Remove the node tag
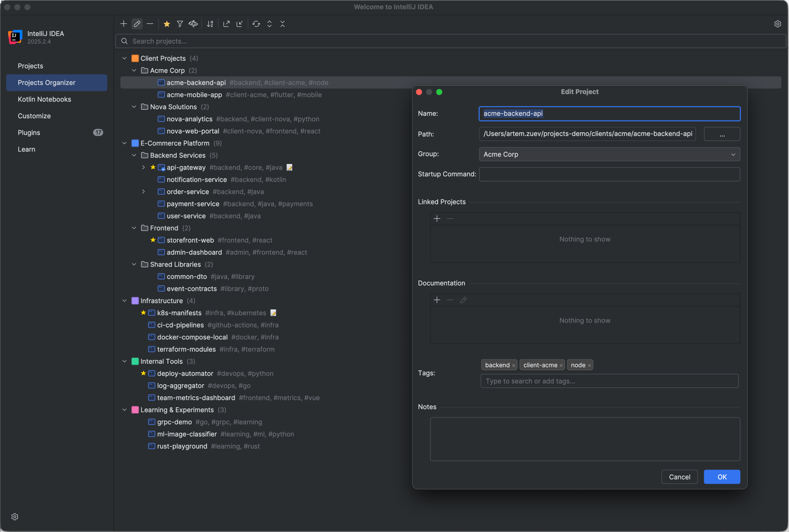This screenshot has width=789, height=532. pyautogui.click(x=589, y=365)
